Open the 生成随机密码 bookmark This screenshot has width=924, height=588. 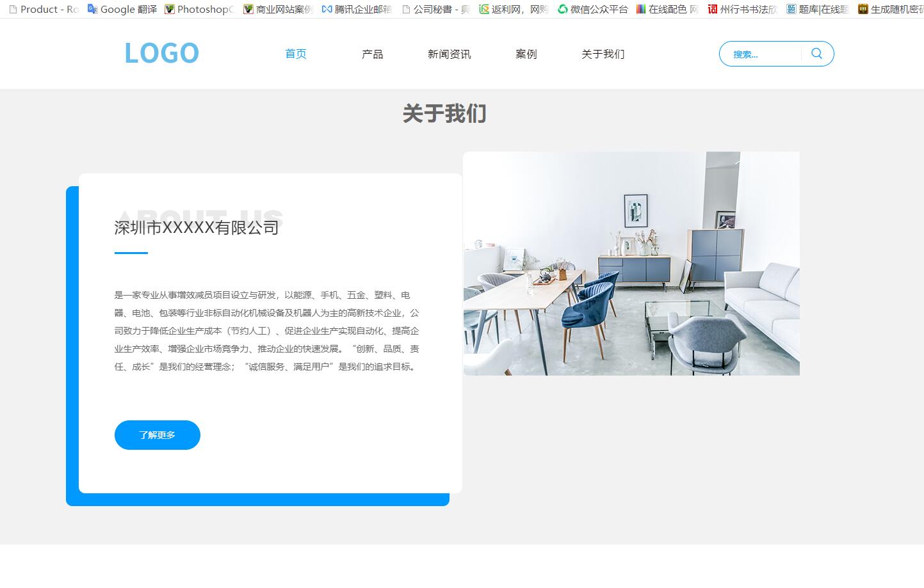891,10
